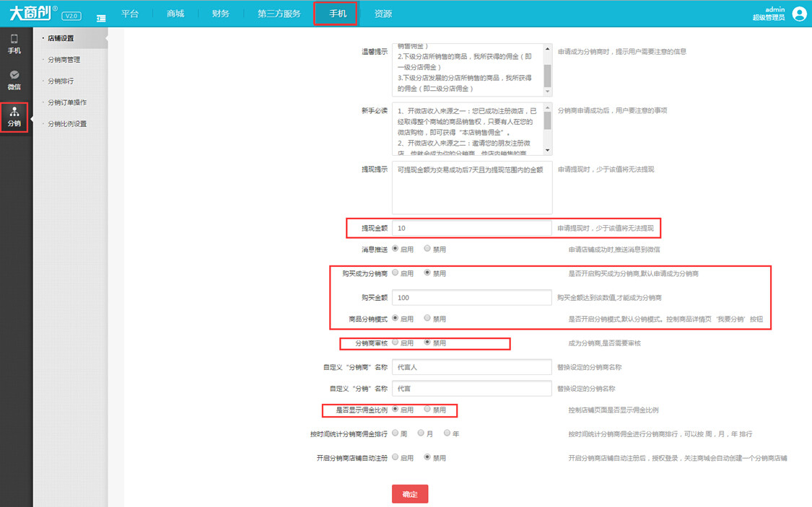Image resolution: width=812 pixels, height=507 pixels.
Task: Select 启用 for 开启分销商店铺自动注册
Action: pos(395,457)
